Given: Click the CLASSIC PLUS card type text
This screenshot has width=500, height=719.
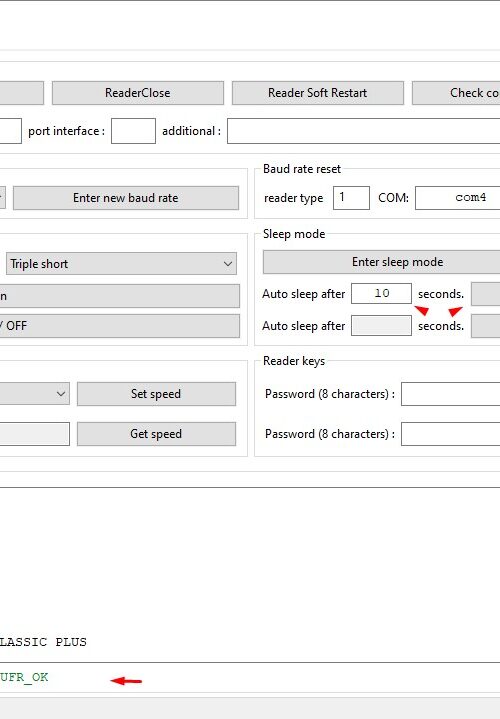Looking at the screenshot, I should [43, 642].
